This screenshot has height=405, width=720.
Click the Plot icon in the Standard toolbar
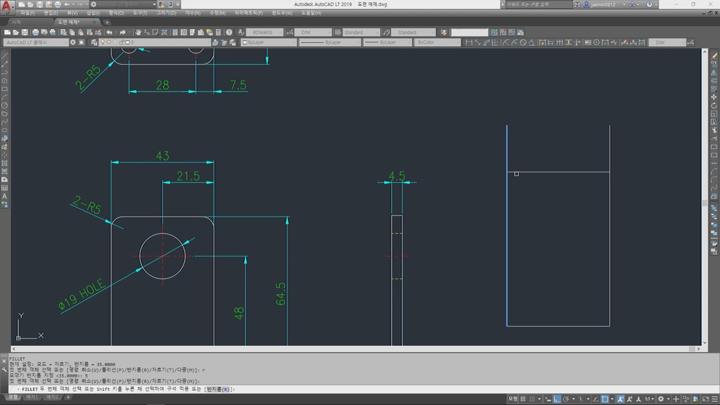click(36, 32)
